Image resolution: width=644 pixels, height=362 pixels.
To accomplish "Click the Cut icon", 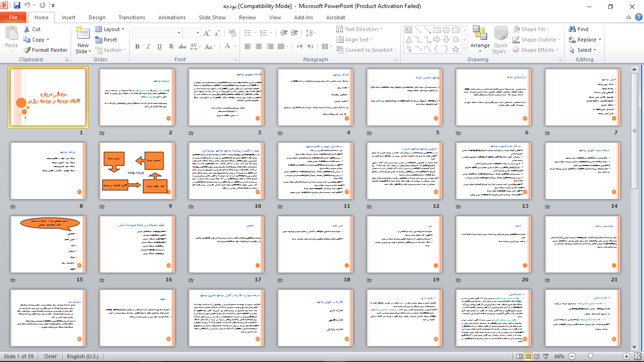I will pos(32,29).
